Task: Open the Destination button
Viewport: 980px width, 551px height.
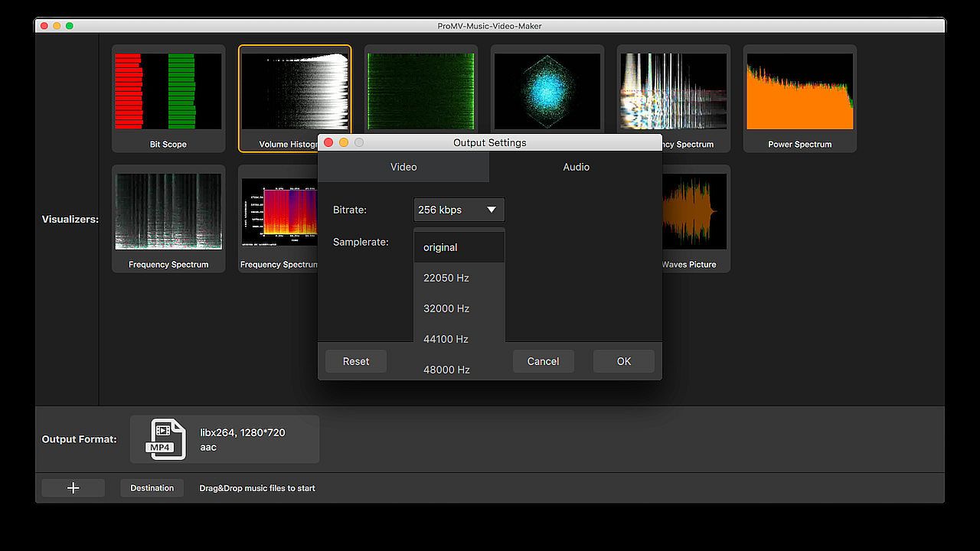Action: pyautogui.click(x=152, y=487)
